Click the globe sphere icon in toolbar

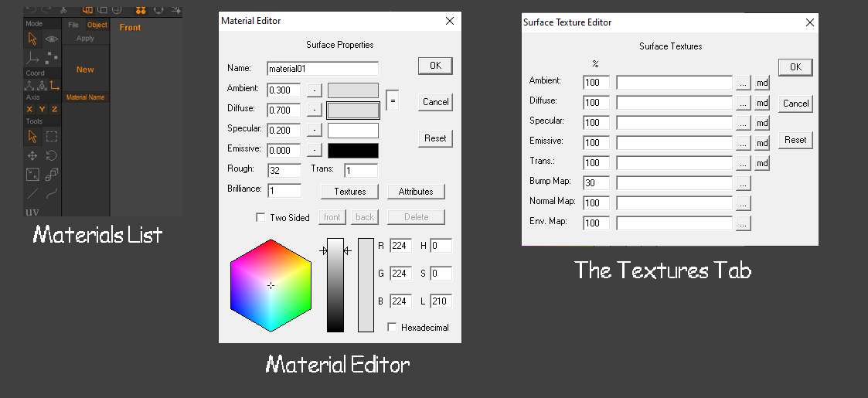(117, 10)
